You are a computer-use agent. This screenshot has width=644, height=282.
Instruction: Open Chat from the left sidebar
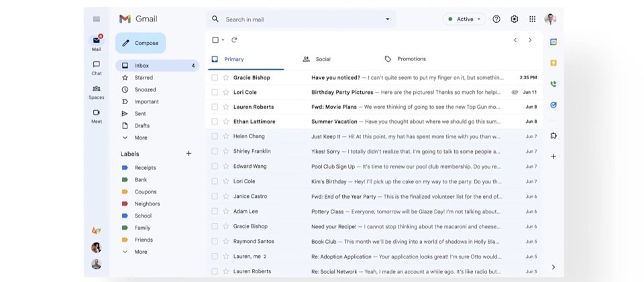click(97, 67)
